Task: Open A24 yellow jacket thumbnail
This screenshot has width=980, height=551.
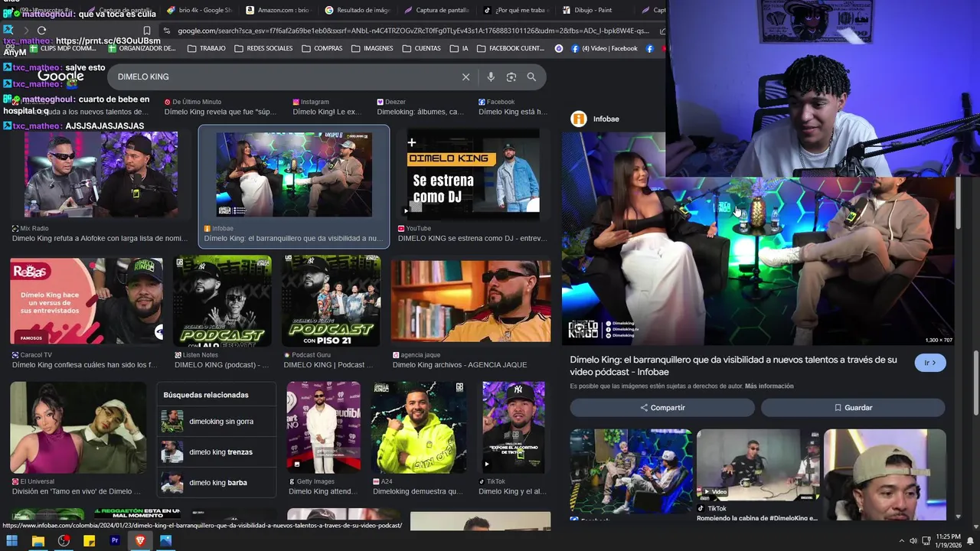Action: [x=419, y=427]
